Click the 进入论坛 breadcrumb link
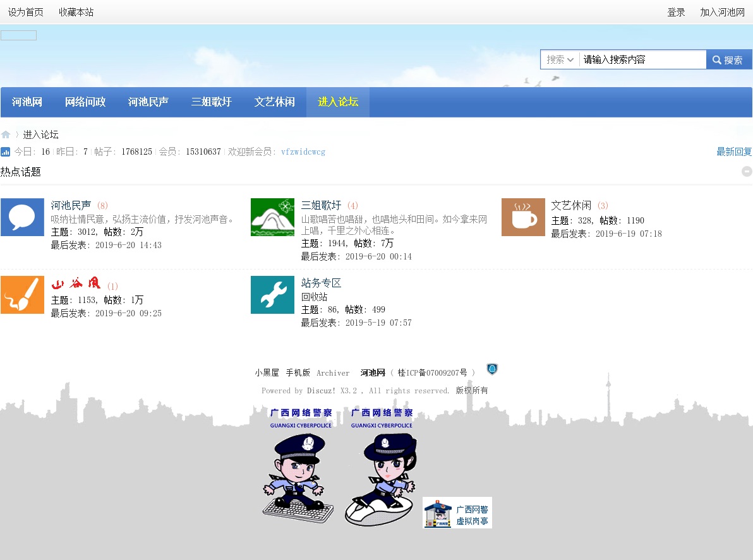The image size is (753, 560). (41, 134)
